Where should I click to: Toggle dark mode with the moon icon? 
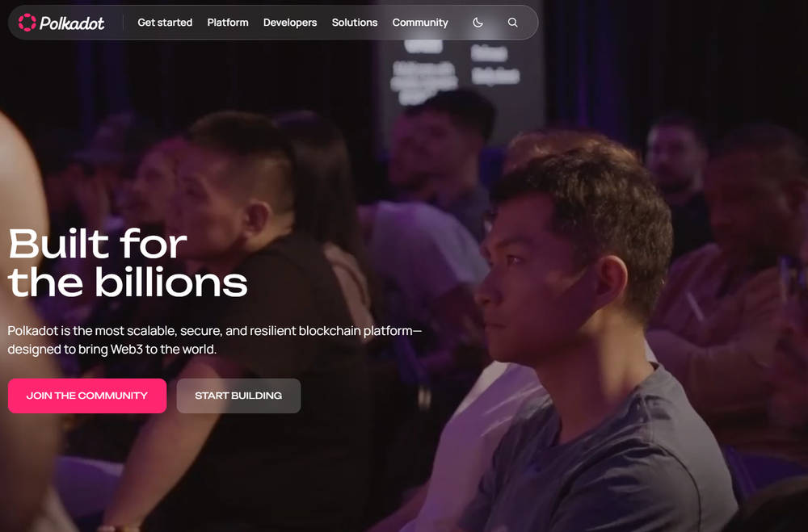point(478,23)
